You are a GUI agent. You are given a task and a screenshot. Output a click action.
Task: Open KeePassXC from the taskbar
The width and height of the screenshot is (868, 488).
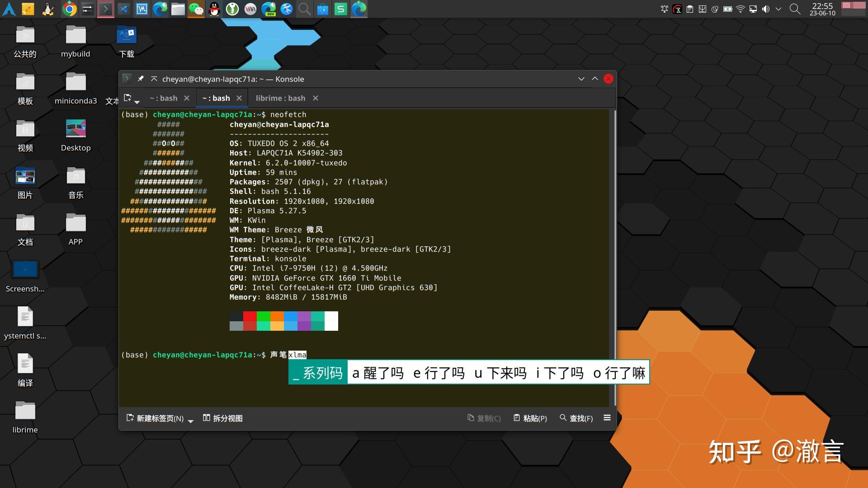coord(232,9)
